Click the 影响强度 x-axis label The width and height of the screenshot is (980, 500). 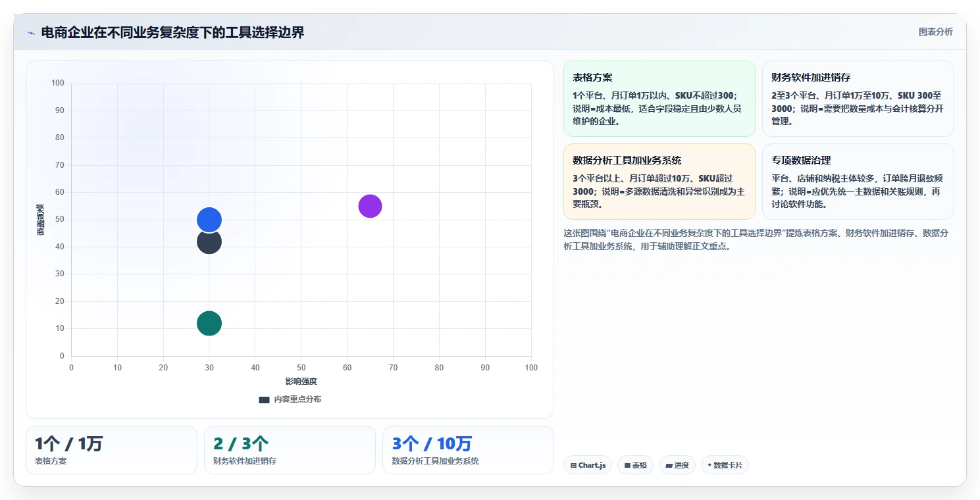pos(301,382)
